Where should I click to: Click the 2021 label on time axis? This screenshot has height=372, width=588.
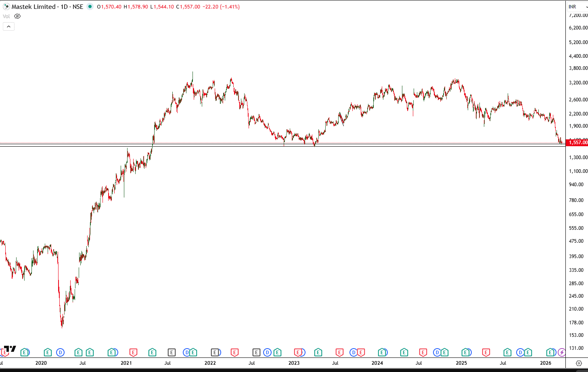tap(126, 363)
